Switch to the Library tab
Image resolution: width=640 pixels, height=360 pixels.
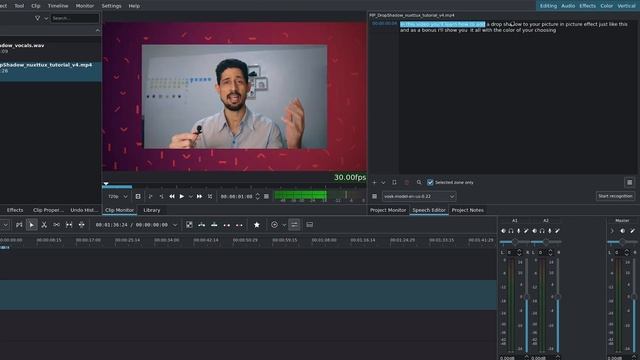click(152, 210)
